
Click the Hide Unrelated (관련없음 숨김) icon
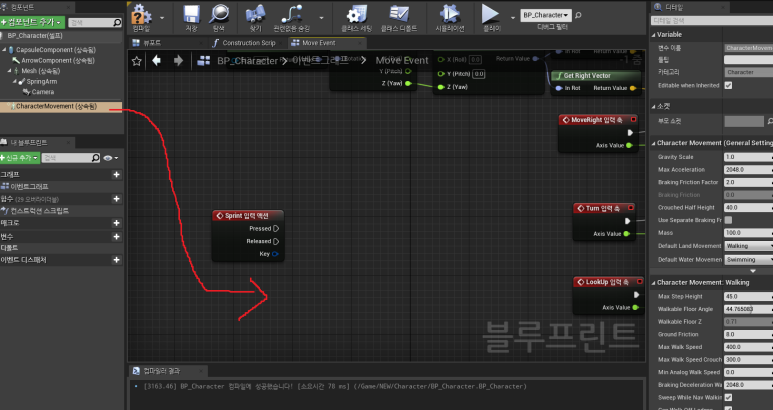point(291,14)
